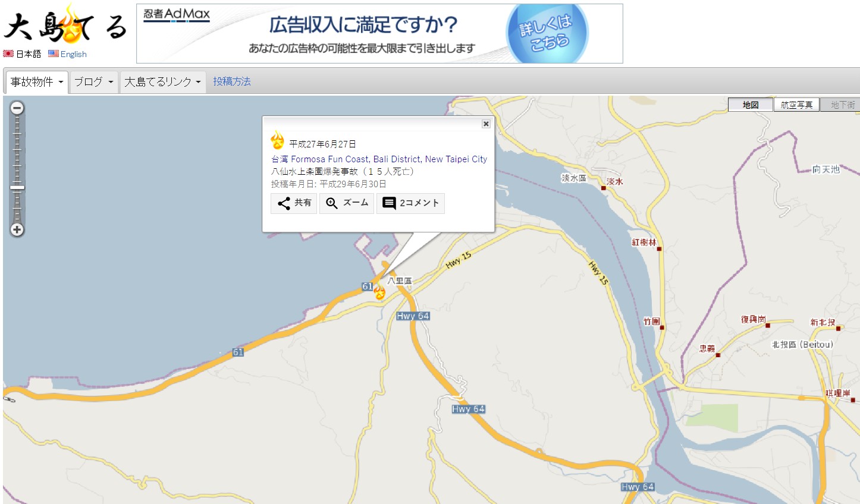Click the flame marker on the map

[379, 292]
